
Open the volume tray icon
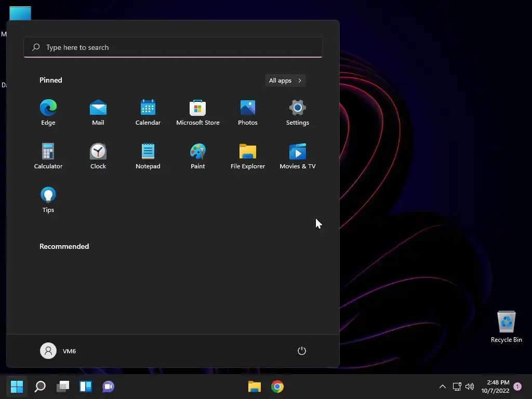pyautogui.click(x=470, y=387)
